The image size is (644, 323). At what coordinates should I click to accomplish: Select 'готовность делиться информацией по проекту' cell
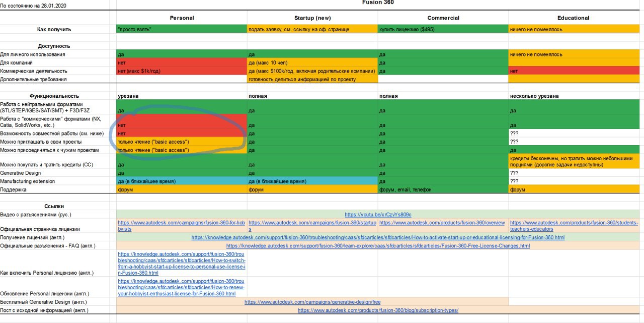[x=312, y=79]
